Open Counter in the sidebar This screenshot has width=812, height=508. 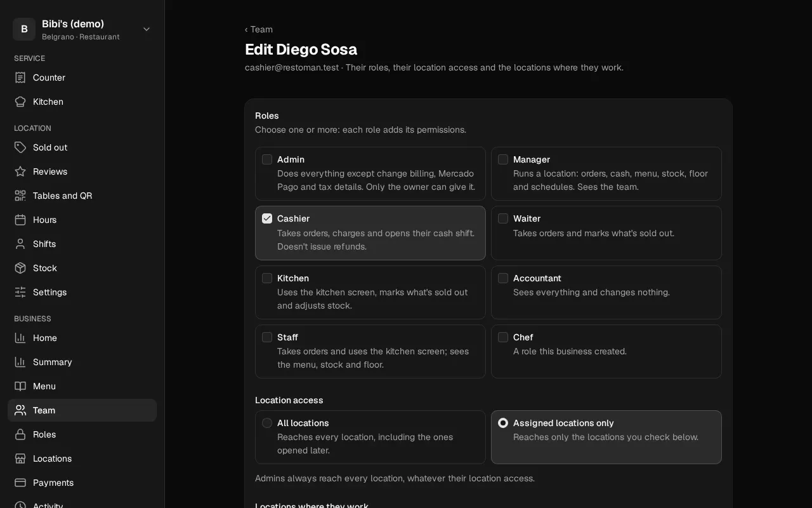point(82,77)
